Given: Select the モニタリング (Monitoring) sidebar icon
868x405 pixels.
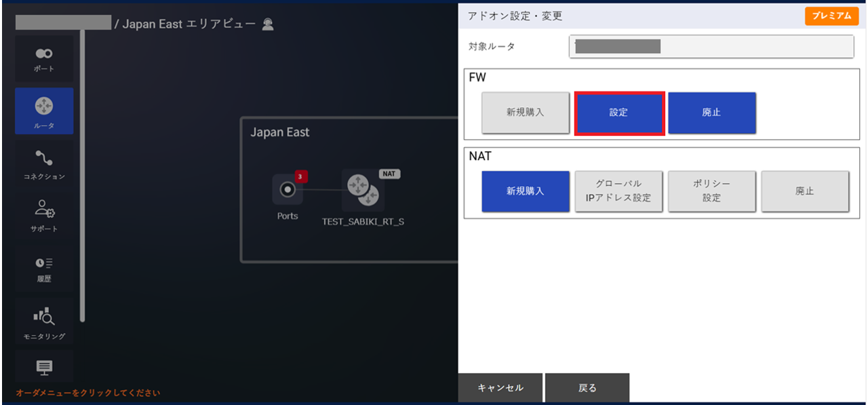Looking at the screenshot, I should 43,319.
